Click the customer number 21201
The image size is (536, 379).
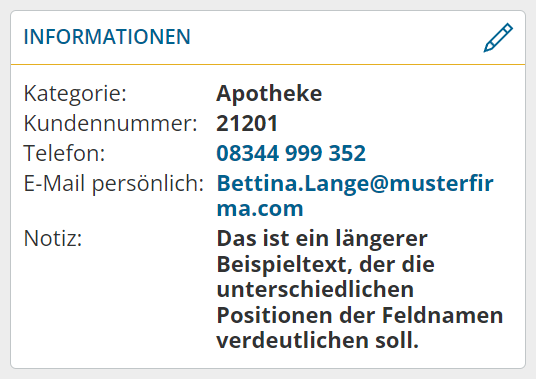[x=247, y=123]
